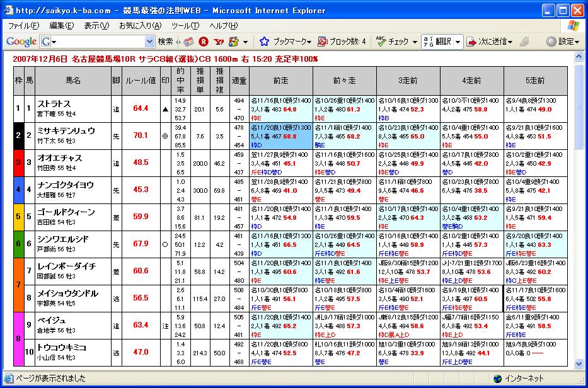Click the blue frame 4 color cell

tap(18, 190)
